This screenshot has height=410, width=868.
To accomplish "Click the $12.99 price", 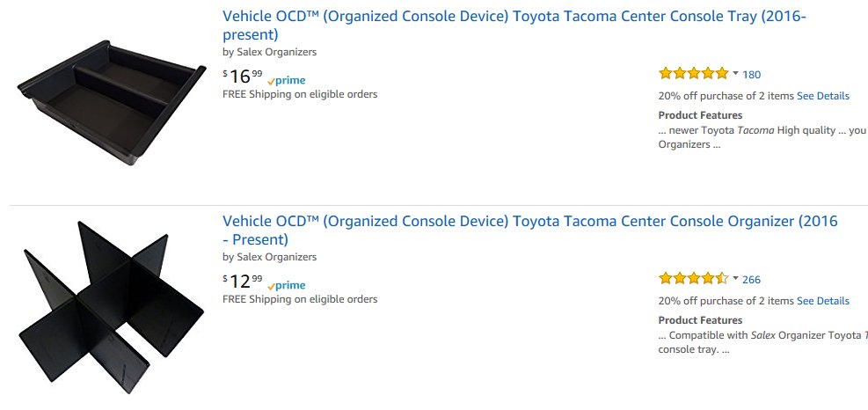I will pos(243,281).
